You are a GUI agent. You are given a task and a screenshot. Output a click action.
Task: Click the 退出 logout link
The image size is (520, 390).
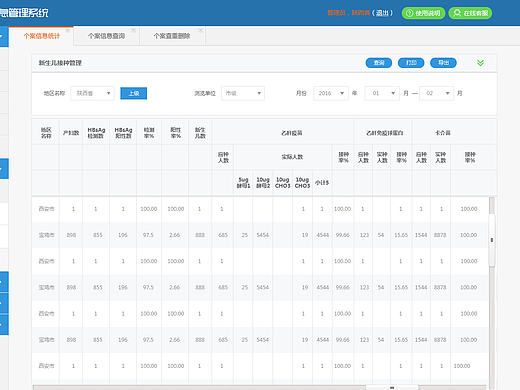(x=382, y=13)
